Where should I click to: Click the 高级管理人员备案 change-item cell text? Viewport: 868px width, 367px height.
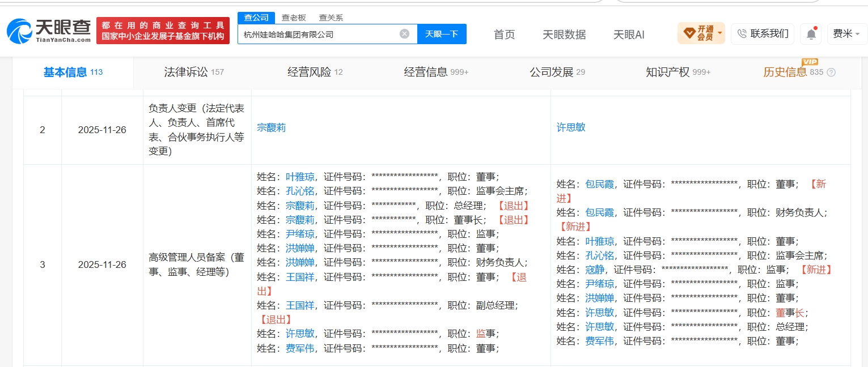(x=197, y=264)
